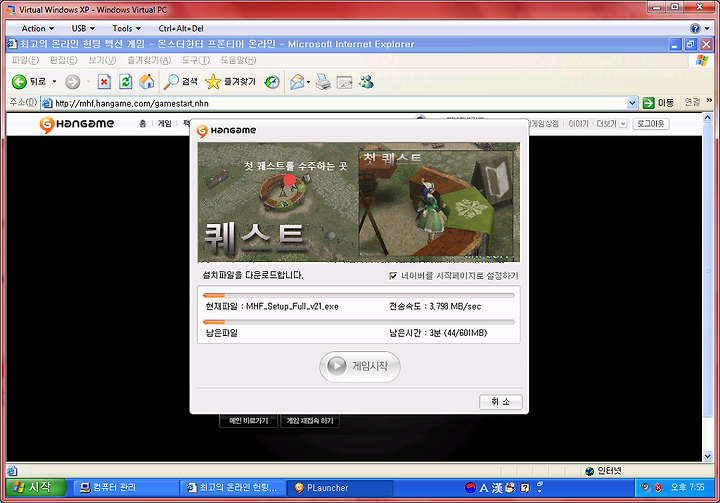
Task: Click the 이야기 link on Hangame header
Action: coord(578,124)
